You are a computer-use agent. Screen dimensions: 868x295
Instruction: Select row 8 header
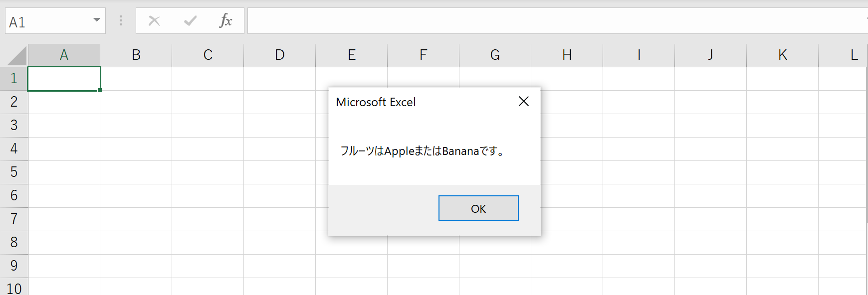click(14, 243)
